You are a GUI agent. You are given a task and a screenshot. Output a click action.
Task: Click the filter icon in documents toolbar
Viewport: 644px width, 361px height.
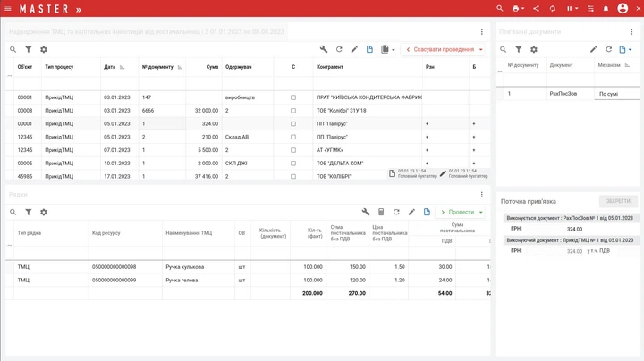coord(29,49)
